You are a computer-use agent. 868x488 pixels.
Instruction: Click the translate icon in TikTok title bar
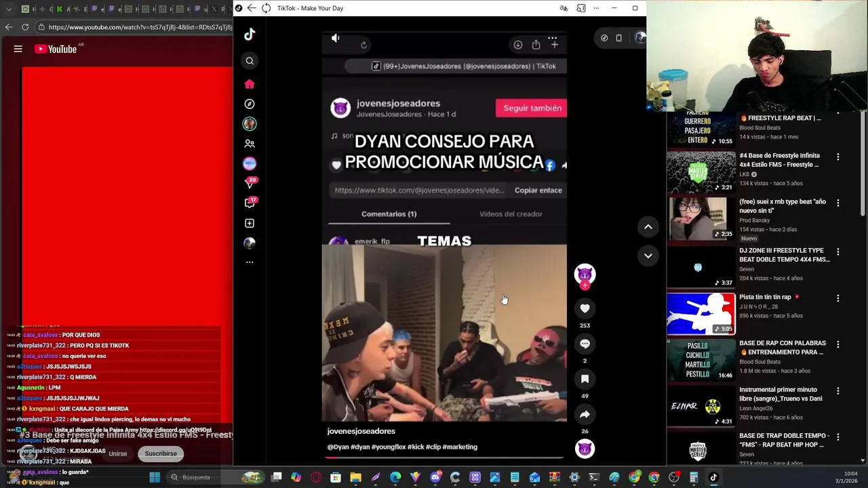pyautogui.click(x=564, y=8)
